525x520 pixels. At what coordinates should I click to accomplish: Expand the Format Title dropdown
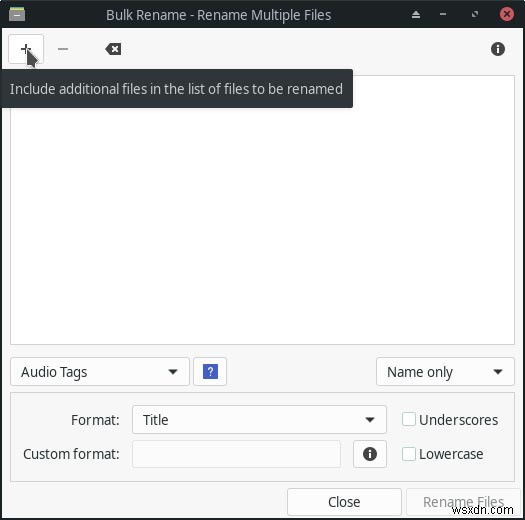pos(259,419)
